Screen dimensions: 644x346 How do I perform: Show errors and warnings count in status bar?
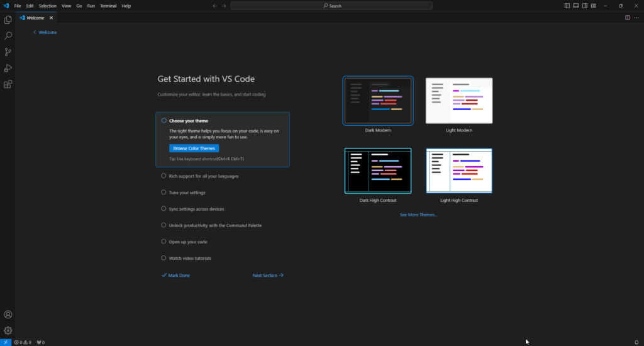(23, 342)
